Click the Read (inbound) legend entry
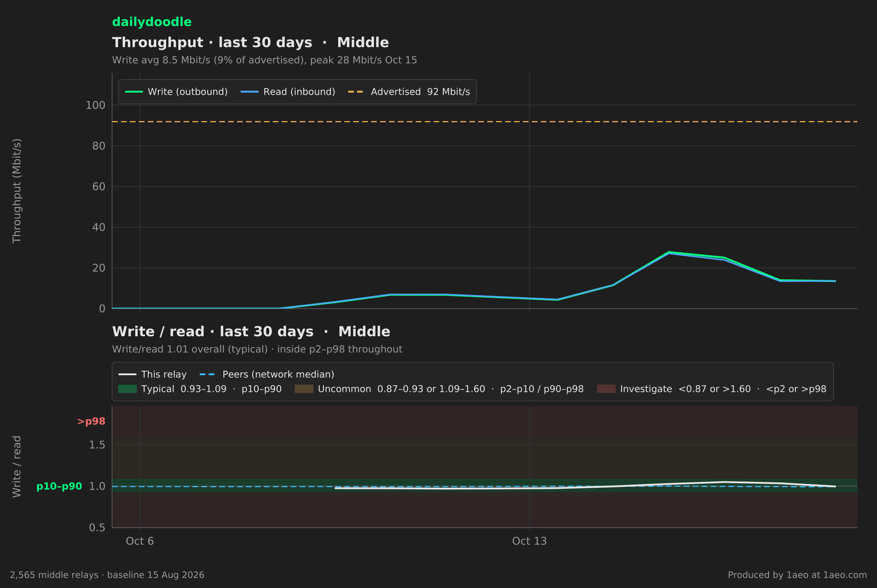Screen dimensions: 877x588 coord(288,92)
